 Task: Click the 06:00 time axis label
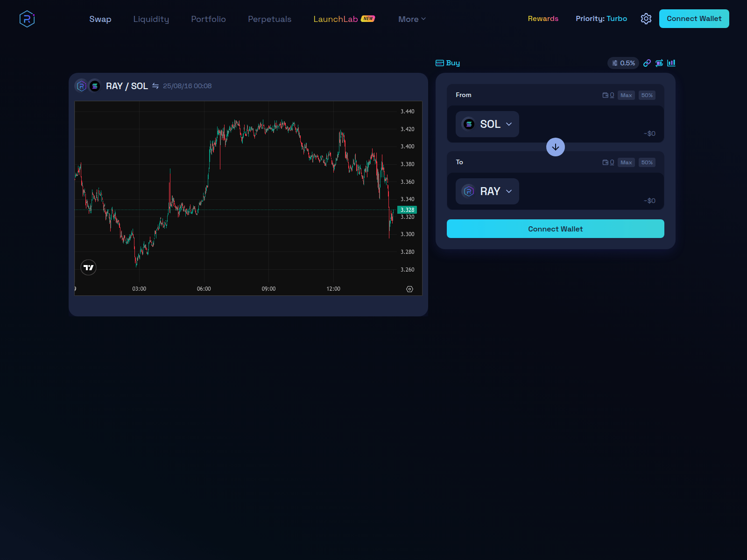(204, 289)
